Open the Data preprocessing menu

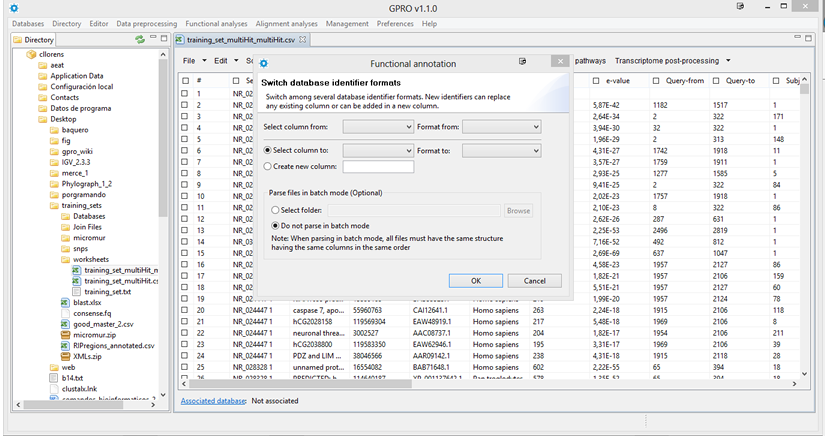(147, 23)
